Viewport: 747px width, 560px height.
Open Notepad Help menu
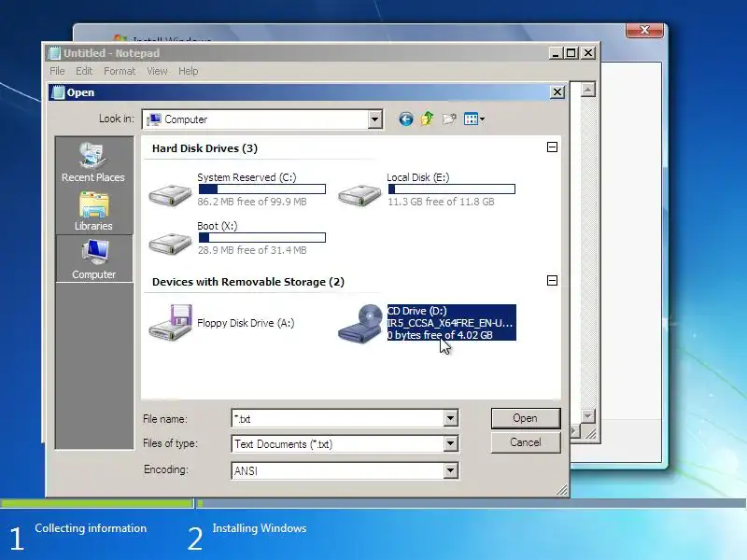click(x=189, y=71)
